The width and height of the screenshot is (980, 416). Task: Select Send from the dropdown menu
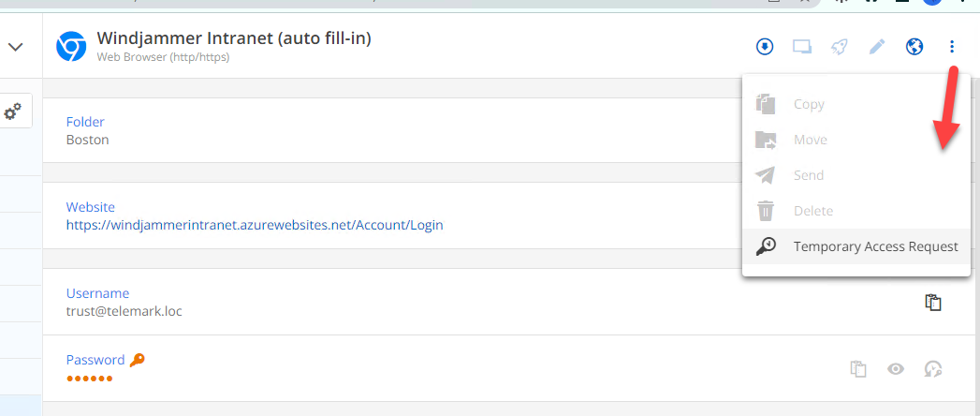click(x=808, y=175)
